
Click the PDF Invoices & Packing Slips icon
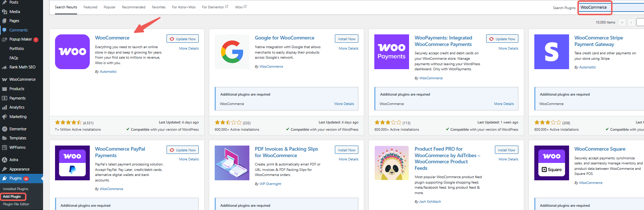[x=232, y=163]
